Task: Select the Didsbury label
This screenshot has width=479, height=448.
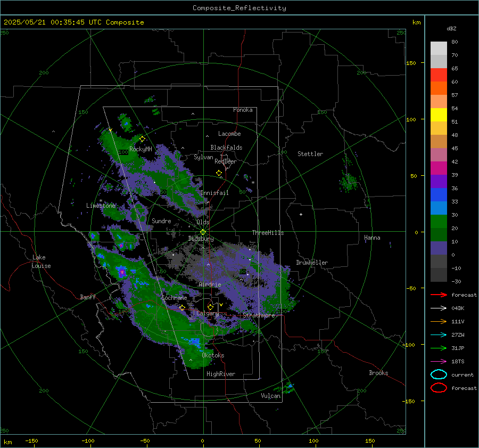Action: pos(201,239)
